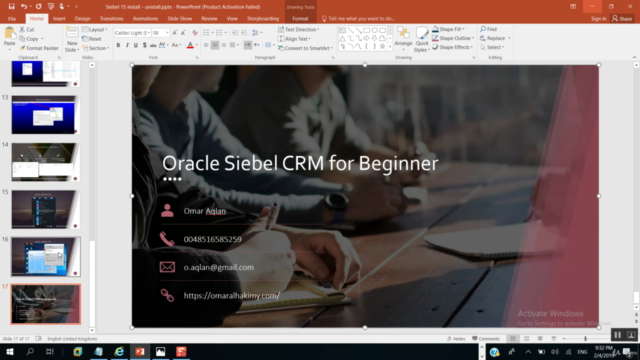Viewport: 640px width, 360px height.
Task: Switch to Normal view
Action: [x=513, y=338]
